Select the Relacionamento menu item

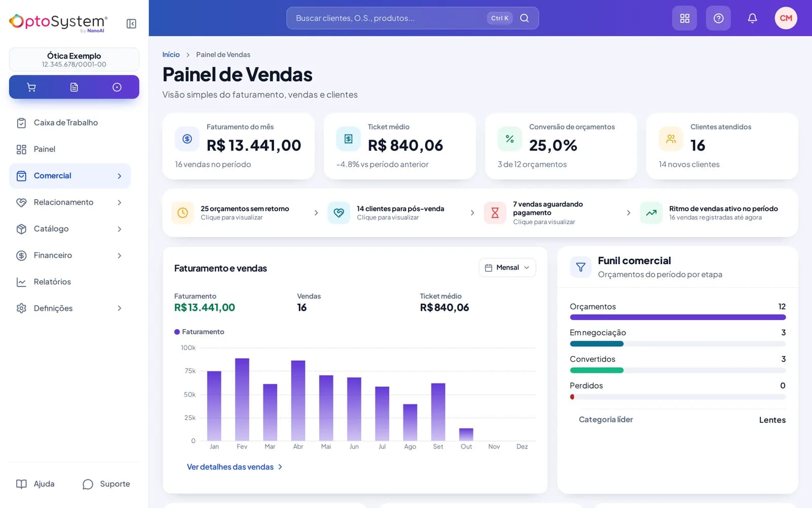click(70, 202)
